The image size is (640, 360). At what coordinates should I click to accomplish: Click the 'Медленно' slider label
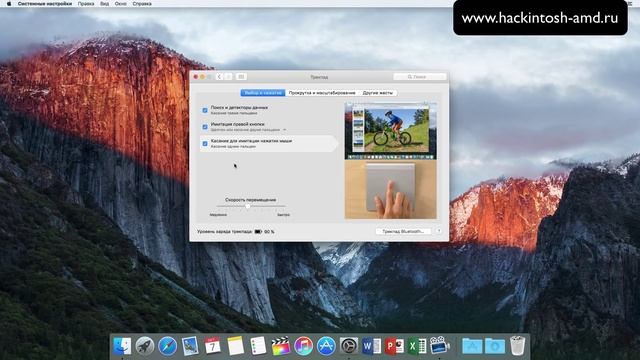tap(218, 215)
